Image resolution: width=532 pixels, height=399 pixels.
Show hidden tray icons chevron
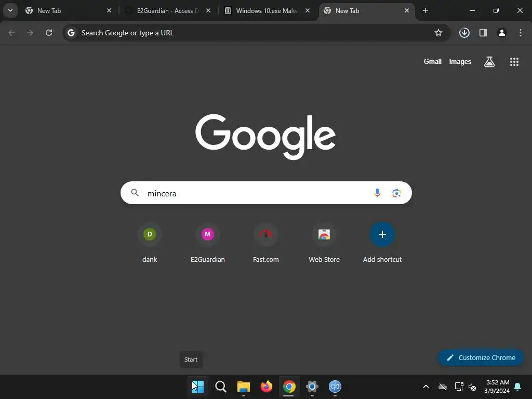426,387
